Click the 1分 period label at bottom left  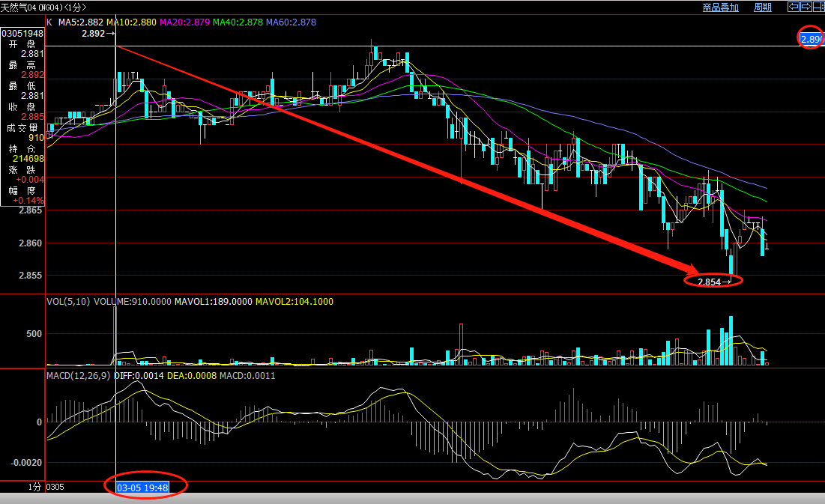click(x=34, y=488)
